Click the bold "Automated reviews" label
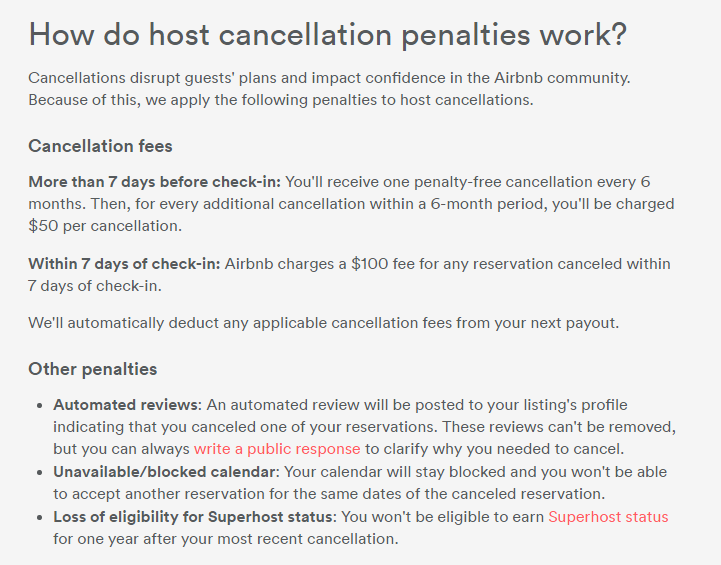The image size is (721, 565). [x=127, y=404]
